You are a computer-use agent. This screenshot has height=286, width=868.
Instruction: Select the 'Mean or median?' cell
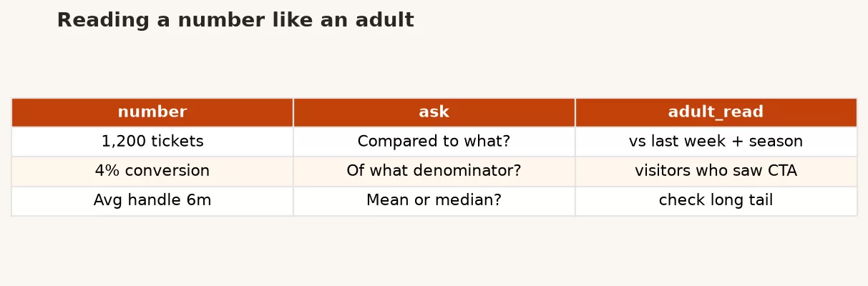tap(434, 201)
